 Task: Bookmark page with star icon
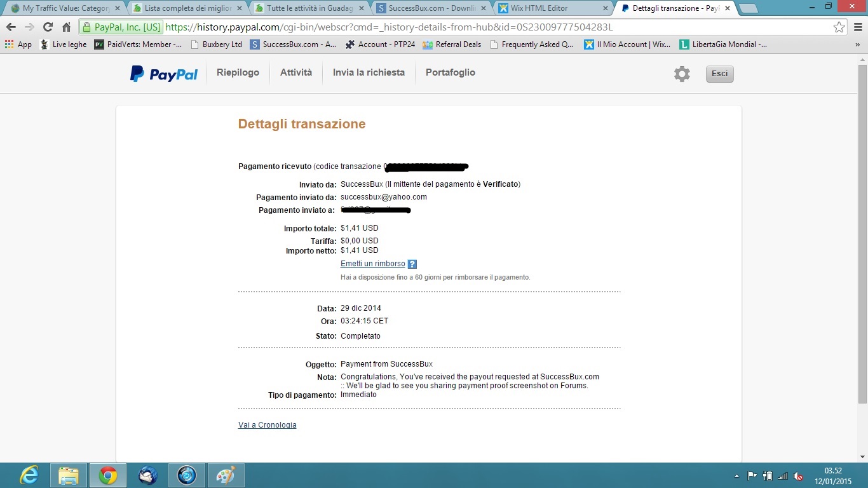(x=839, y=27)
